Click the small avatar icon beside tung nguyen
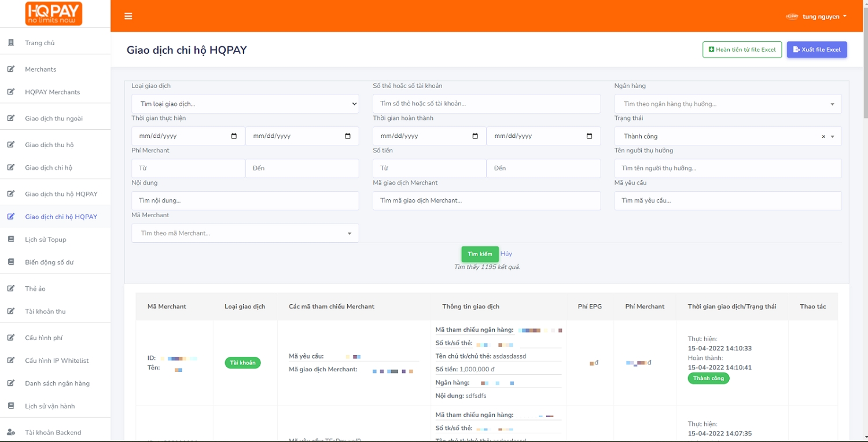The height and width of the screenshot is (442, 868). 792,16
